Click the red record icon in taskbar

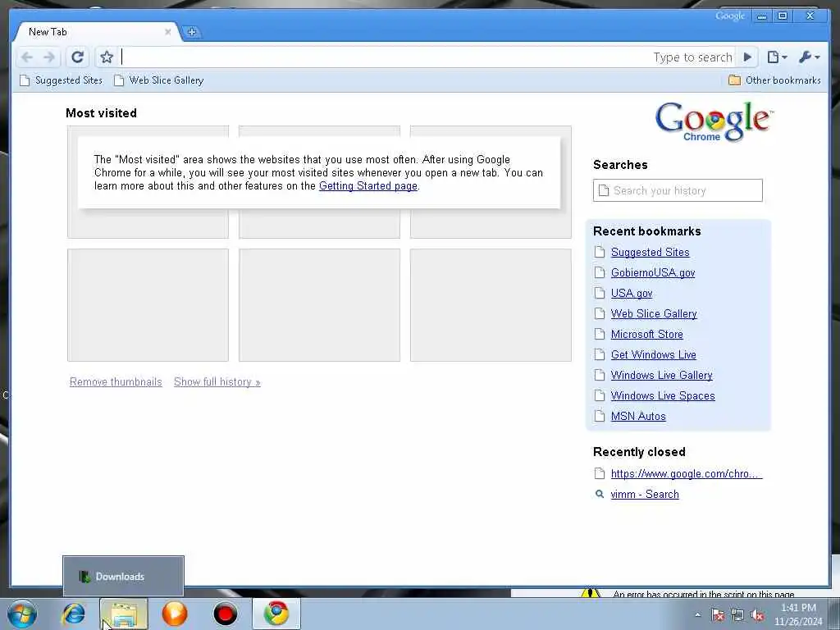225,614
